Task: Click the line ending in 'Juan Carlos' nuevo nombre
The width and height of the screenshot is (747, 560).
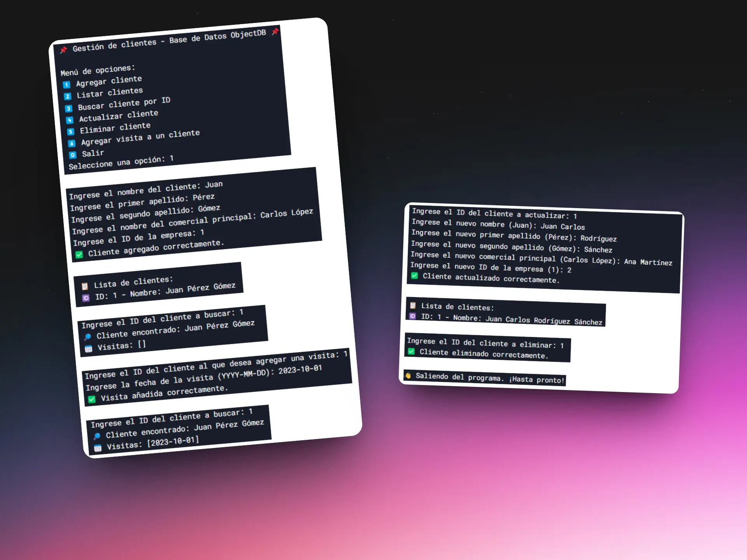Action: pos(498,224)
